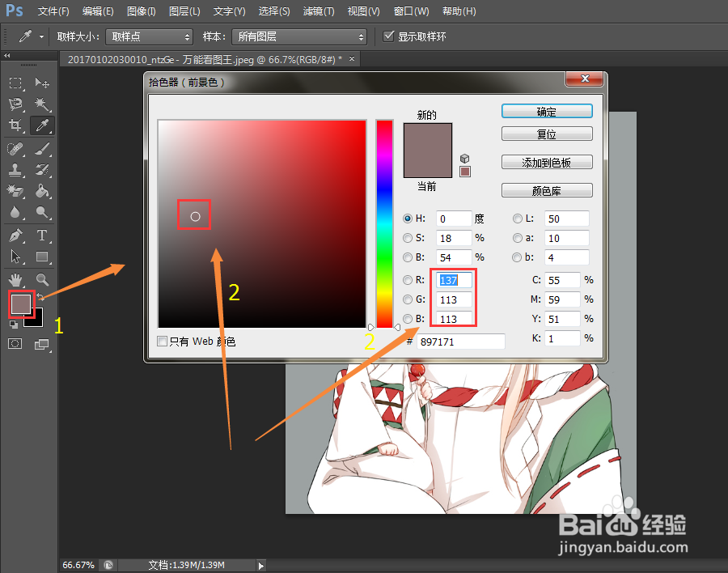Select the Clone Stamp tool
Image resolution: width=728 pixels, height=573 pixels.
coord(15,168)
